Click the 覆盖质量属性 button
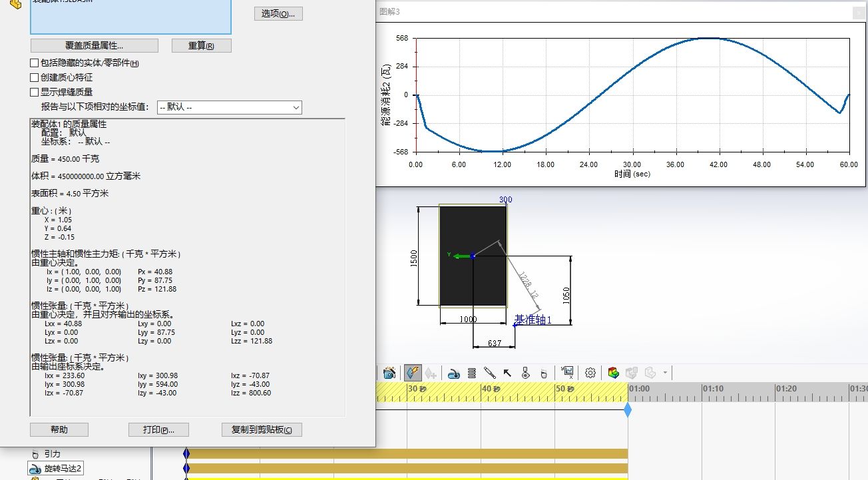 [95, 45]
